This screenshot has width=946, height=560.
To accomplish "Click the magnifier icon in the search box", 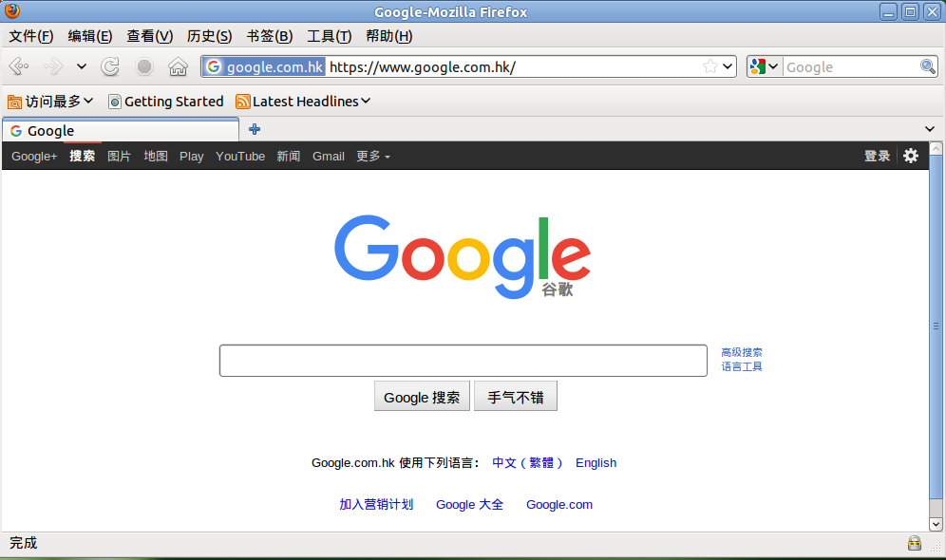I will 927,66.
